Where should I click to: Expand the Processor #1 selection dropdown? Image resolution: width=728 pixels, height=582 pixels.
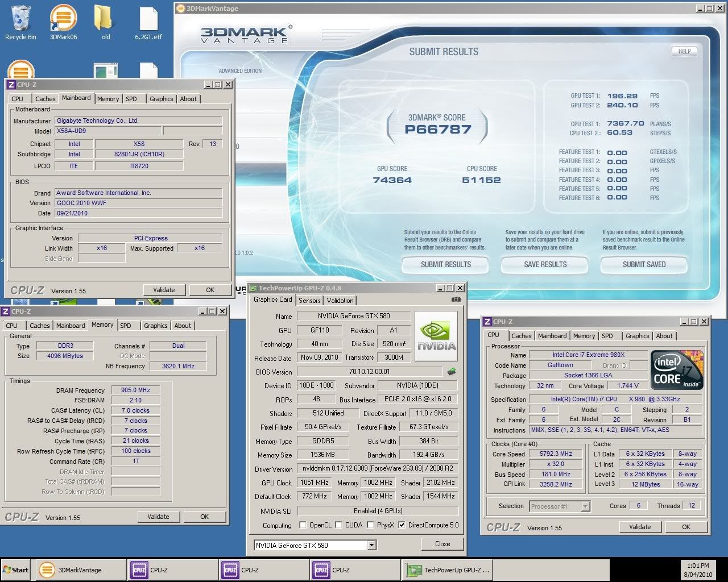585,506
